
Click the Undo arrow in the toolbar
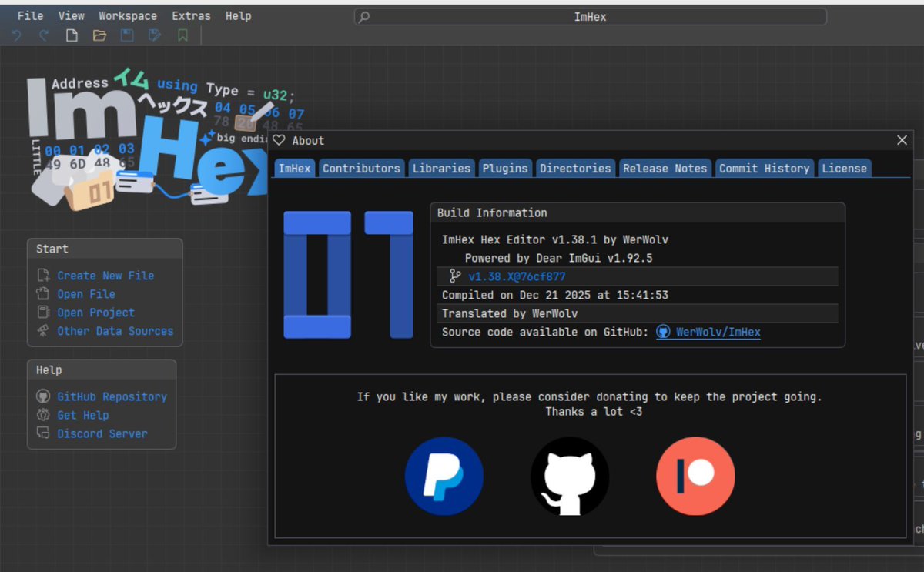tap(16, 35)
